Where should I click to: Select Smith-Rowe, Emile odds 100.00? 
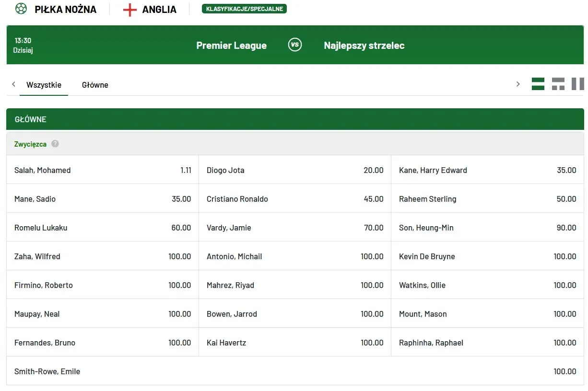tap(295, 371)
